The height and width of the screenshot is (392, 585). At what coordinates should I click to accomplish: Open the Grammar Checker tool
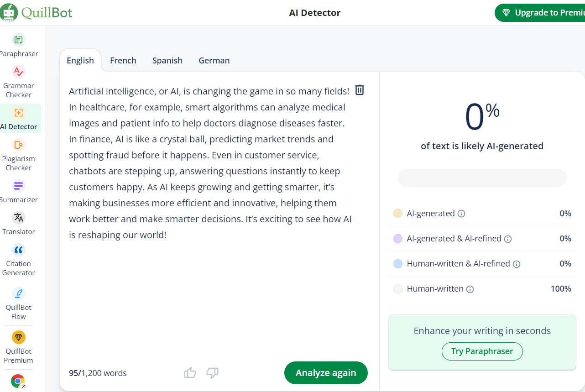click(x=19, y=82)
